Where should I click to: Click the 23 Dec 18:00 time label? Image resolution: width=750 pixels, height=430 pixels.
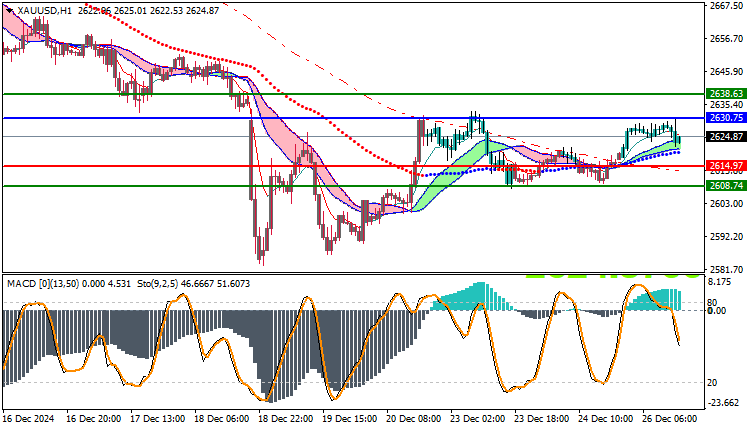pyautogui.click(x=542, y=419)
